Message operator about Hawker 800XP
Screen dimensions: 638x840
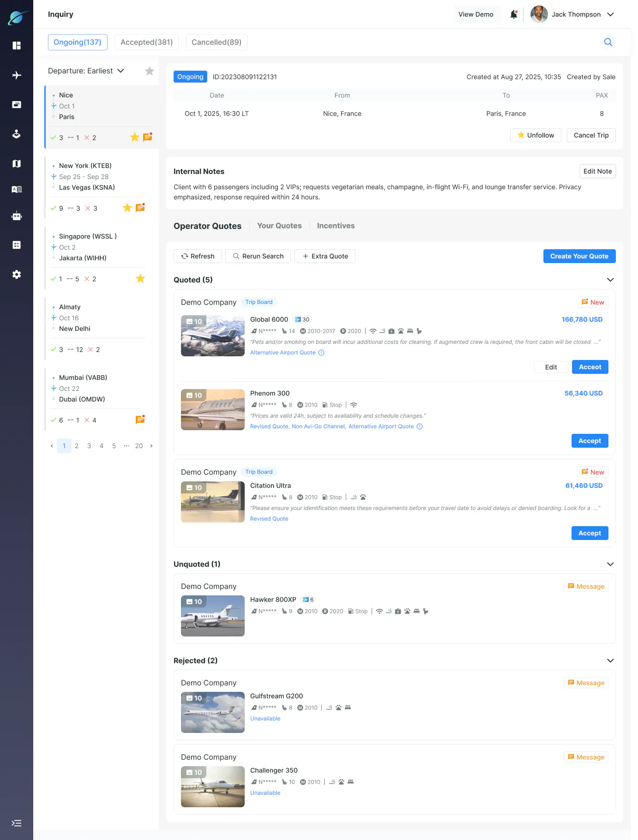586,586
